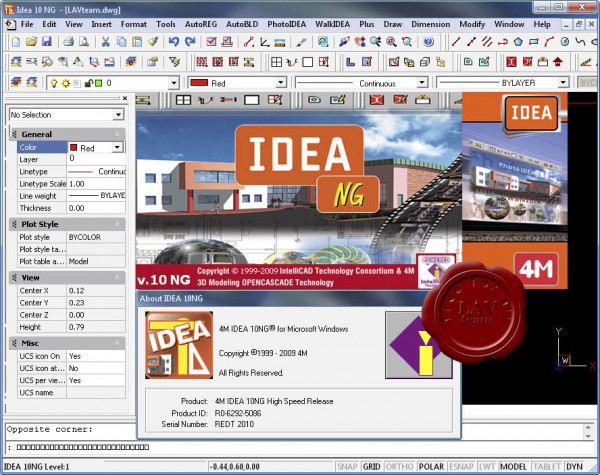The height and width of the screenshot is (475, 600).
Task: Open the AutoBLD menu
Action: 242,24
